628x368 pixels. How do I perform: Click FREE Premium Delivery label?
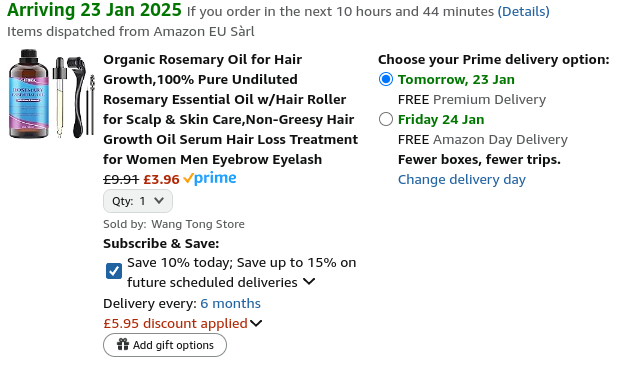click(x=472, y=99)
